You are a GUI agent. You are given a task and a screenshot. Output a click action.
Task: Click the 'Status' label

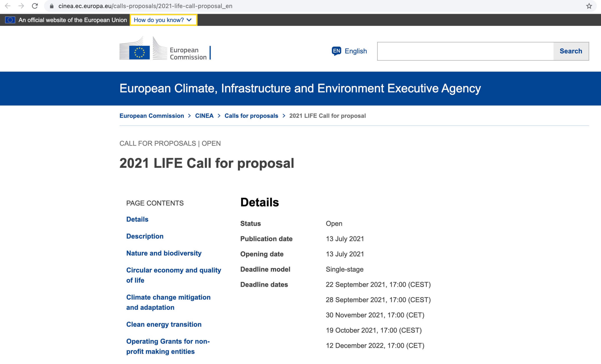pos(250,224)
